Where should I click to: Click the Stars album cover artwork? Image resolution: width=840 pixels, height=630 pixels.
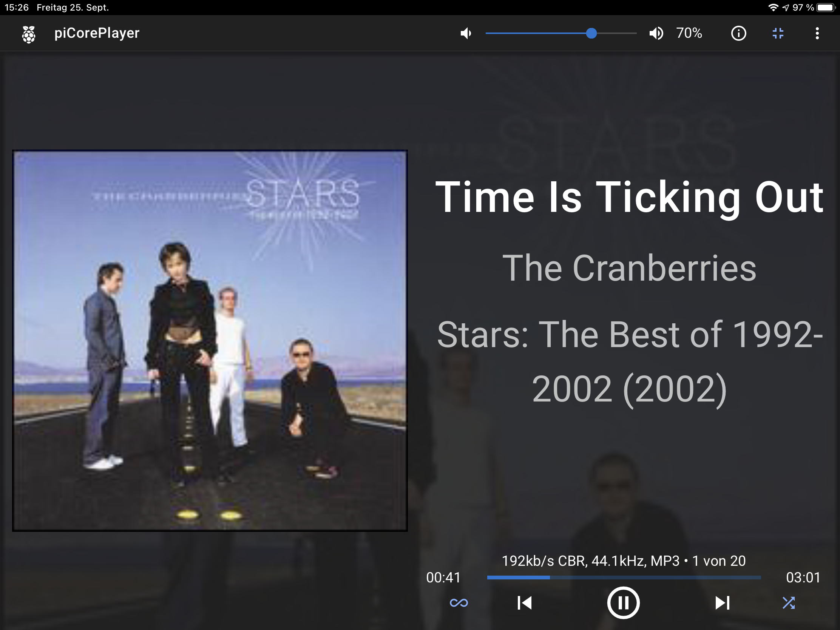(210, 341)
